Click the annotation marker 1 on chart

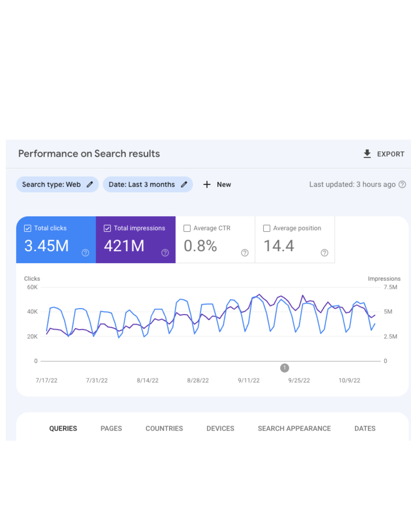point(284,368)
